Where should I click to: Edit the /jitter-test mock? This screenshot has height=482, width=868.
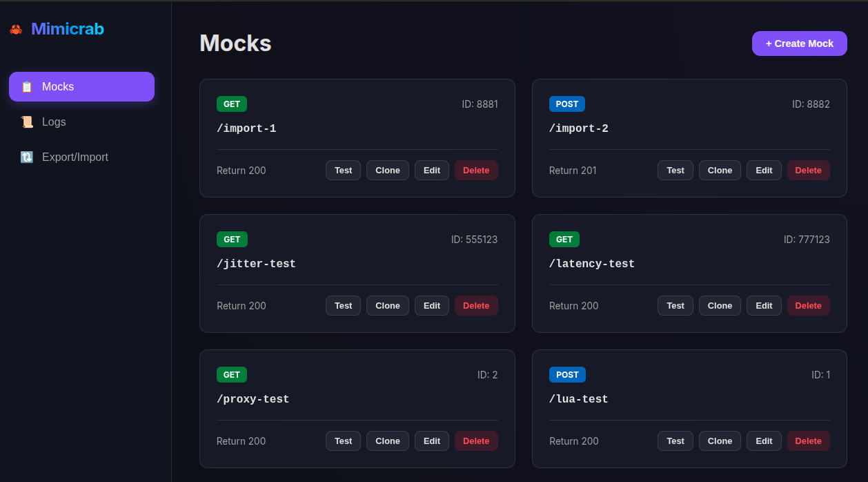click(x=431, y=305)
